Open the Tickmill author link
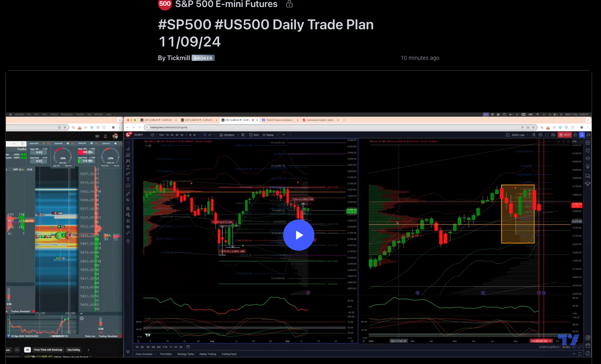 178,58
